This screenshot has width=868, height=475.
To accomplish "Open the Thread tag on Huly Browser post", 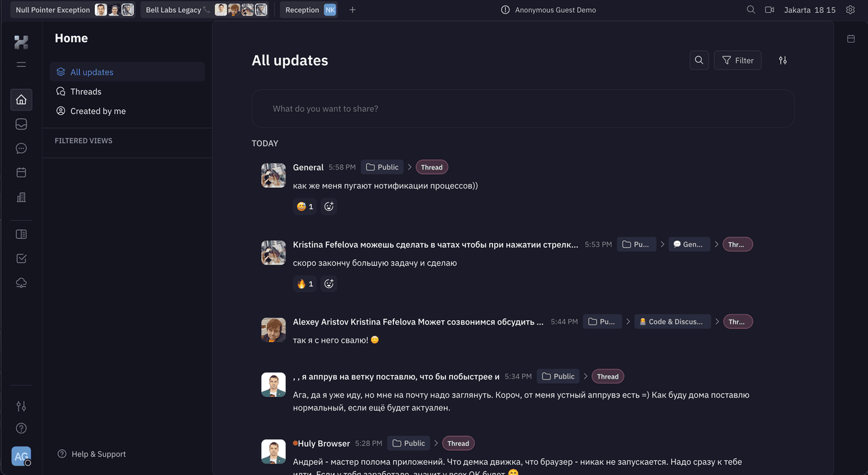I will tap(458, 443).
